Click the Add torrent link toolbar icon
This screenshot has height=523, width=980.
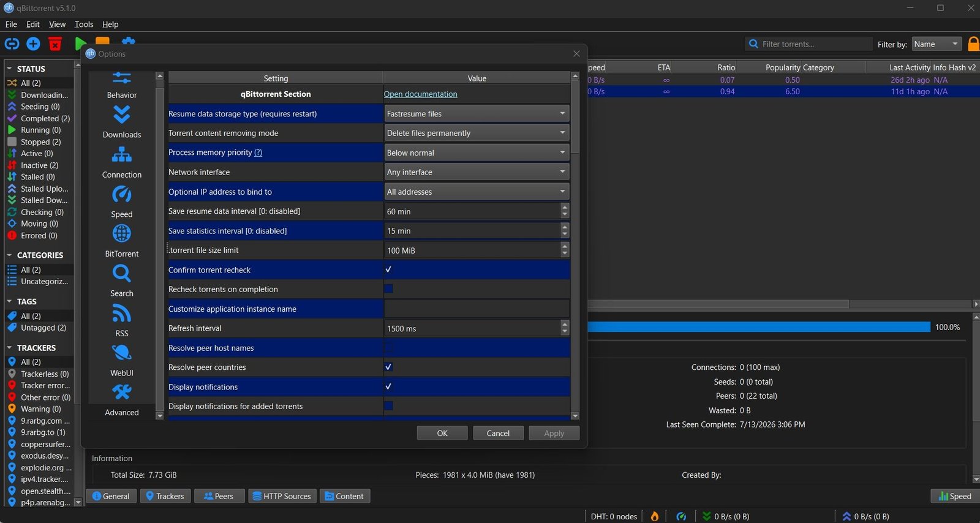12,44
